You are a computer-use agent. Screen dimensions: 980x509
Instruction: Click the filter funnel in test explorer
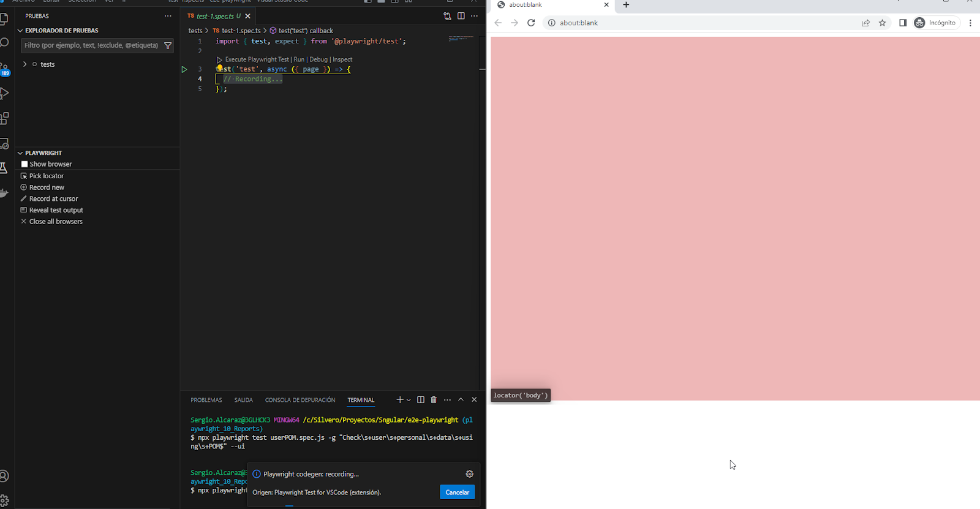(x=167, y=45)
